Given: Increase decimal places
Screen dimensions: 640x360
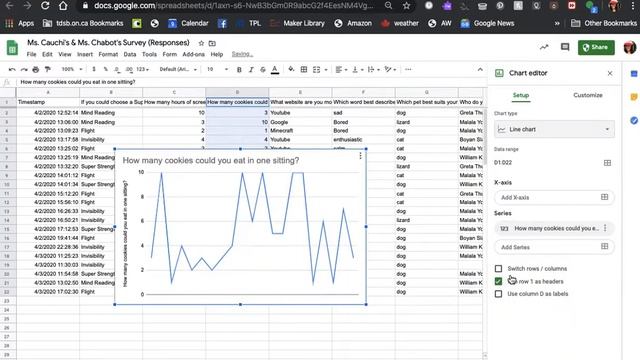Looking at the screenshot, I should click(x=129, y=69).
